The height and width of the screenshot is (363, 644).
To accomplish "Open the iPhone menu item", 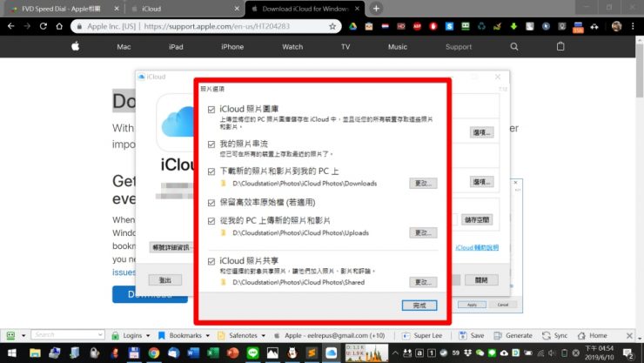I will 232,46.
